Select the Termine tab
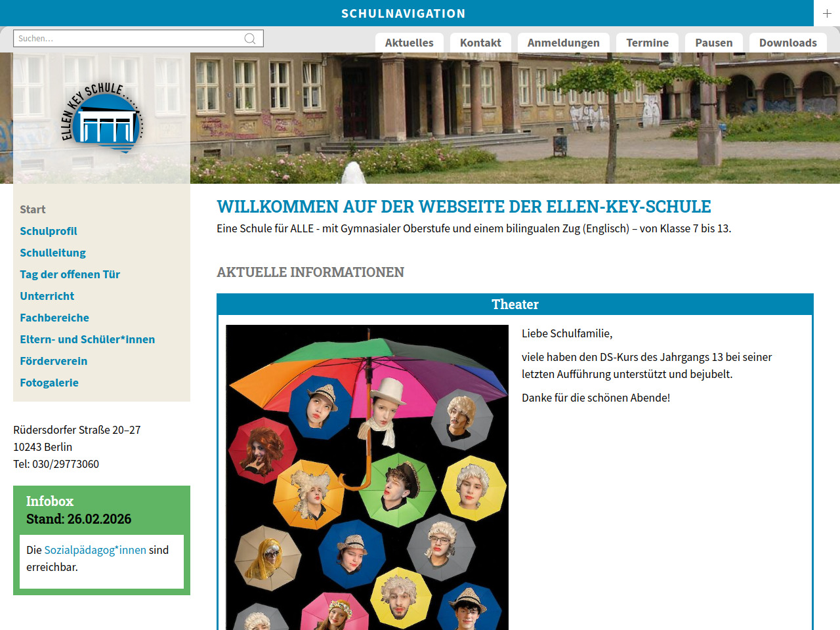The image size is (840, 630). [647, 43]
